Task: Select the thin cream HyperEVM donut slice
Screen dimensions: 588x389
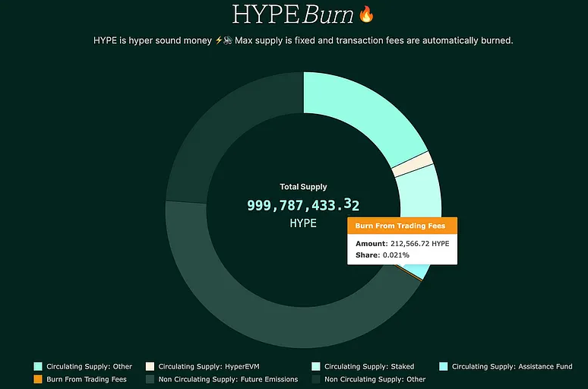Action: (413, 164)
